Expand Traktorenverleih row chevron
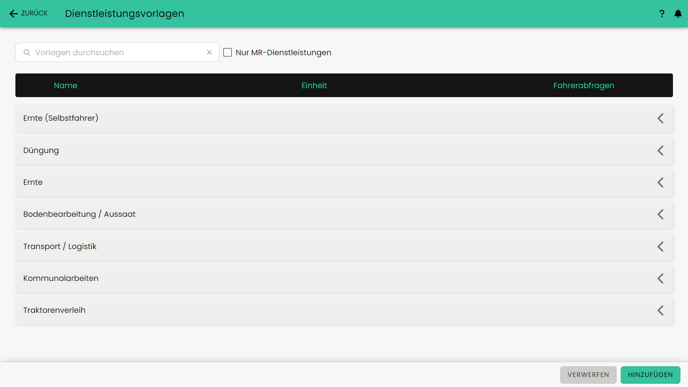 (x=660, y=310)
